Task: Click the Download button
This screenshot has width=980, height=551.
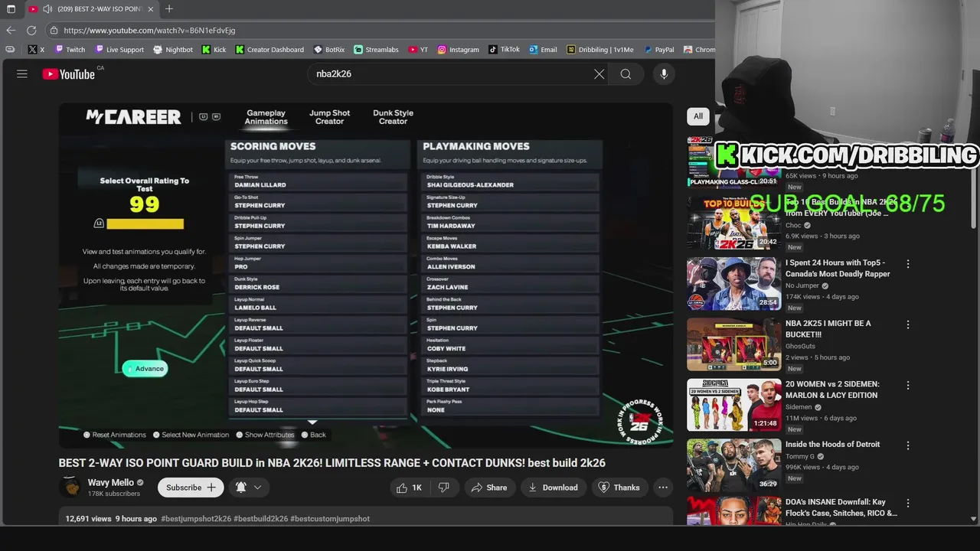Action: 553,487
